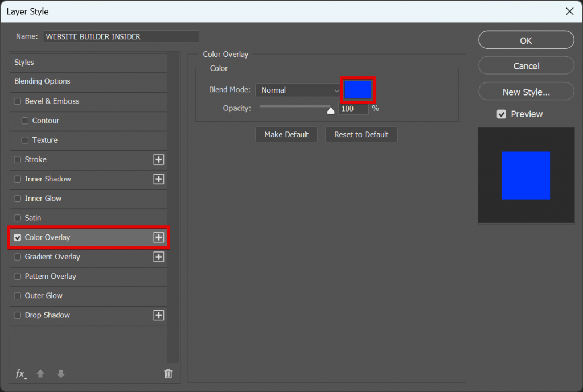Screen dimensions: 583x392
Task: Enable the Bevel & Emboss effect checkbox
Action: [17, 101]
